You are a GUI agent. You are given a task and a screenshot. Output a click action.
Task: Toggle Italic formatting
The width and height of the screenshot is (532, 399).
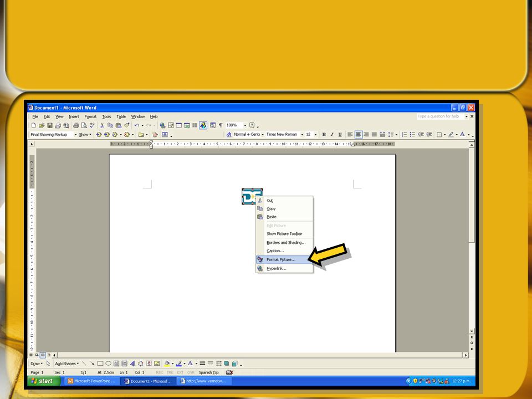[x=332, y=135]
